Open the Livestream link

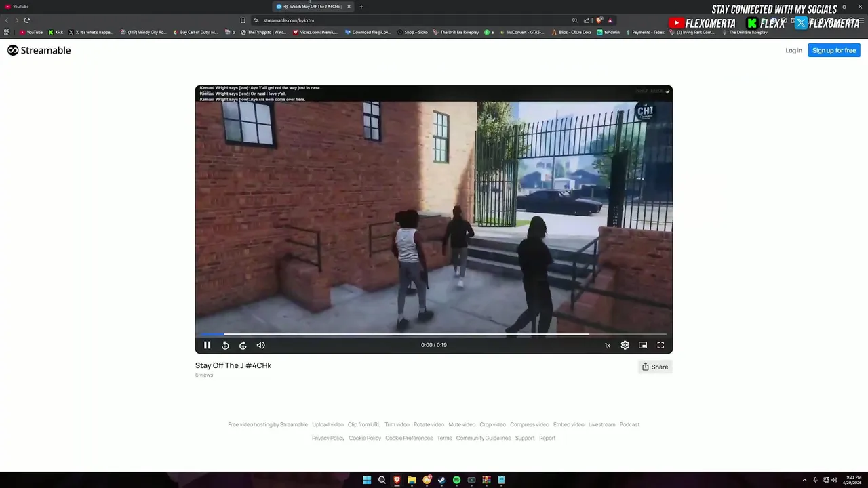pos(602,424)
